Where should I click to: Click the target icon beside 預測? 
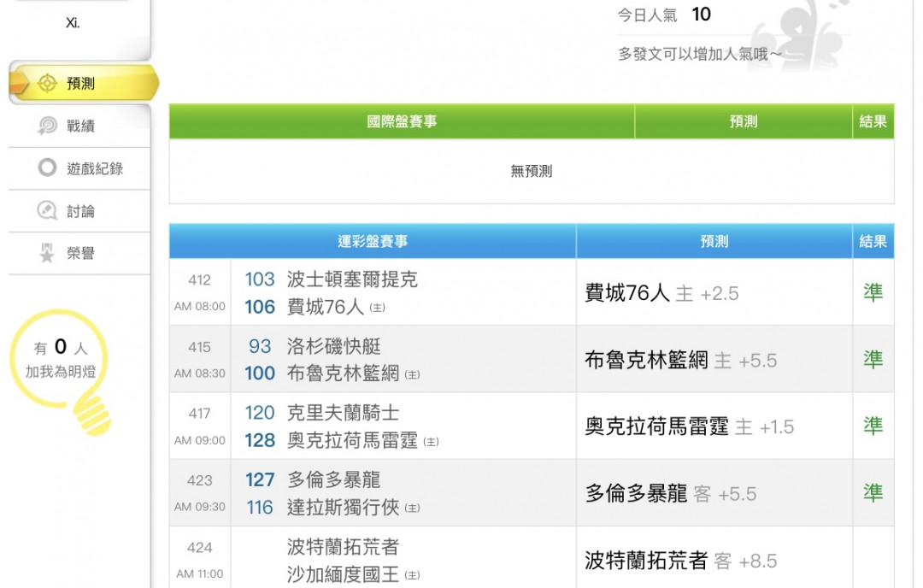(x=47, y=83)
